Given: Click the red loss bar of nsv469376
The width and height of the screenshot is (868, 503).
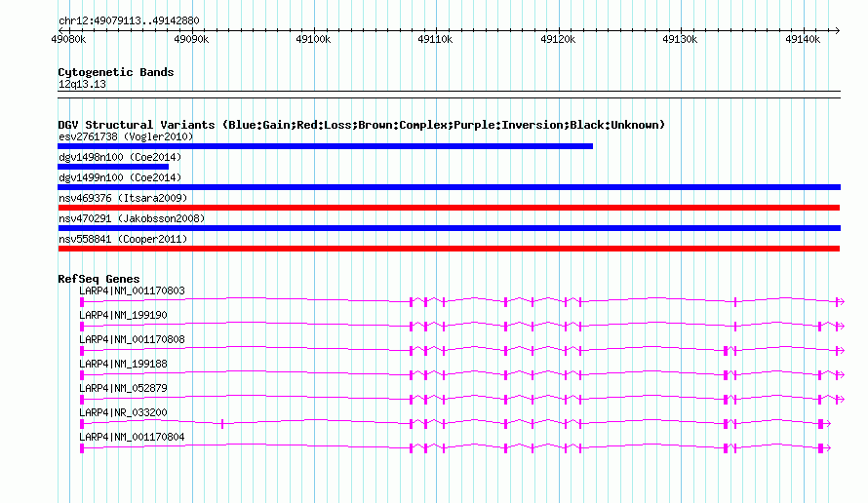Looking at the screenshot, I should pos(449,208).
